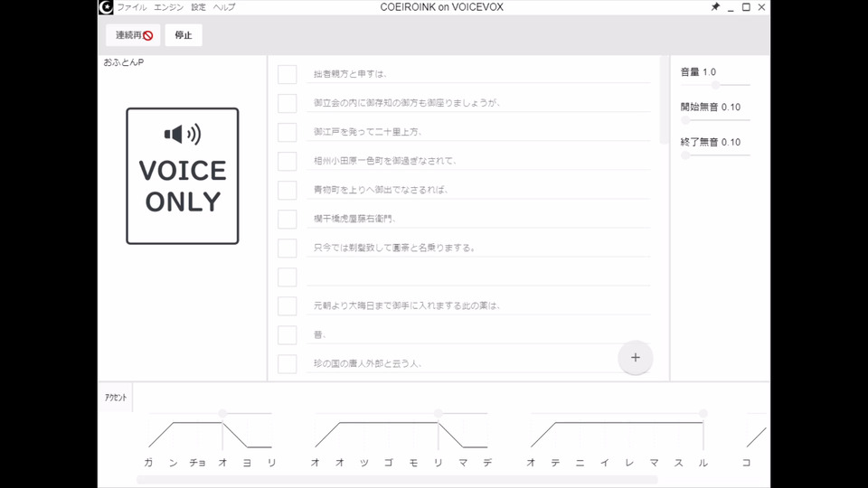
Task: Click character box beside 珍の国の唐人外郎 line
Action: pos(288,364)
